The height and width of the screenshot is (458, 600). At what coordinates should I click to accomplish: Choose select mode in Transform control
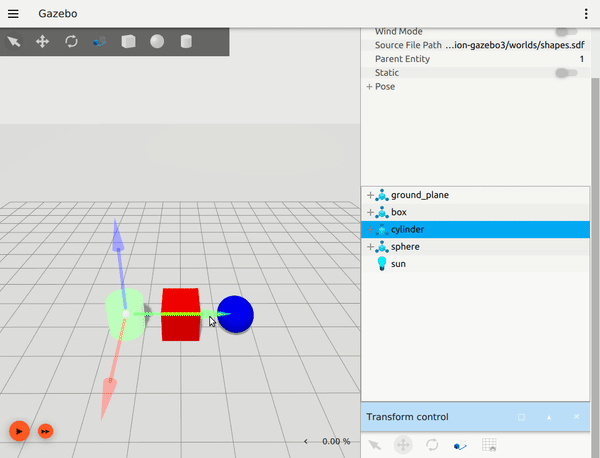click(375, 445)
